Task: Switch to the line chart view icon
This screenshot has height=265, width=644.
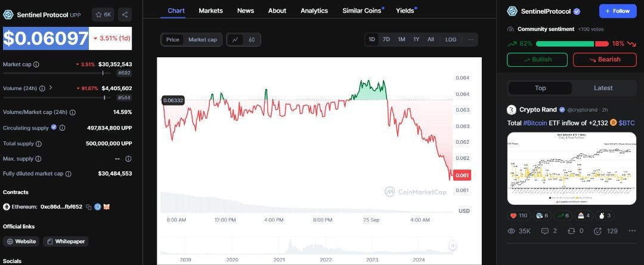Action: (236, 39)
